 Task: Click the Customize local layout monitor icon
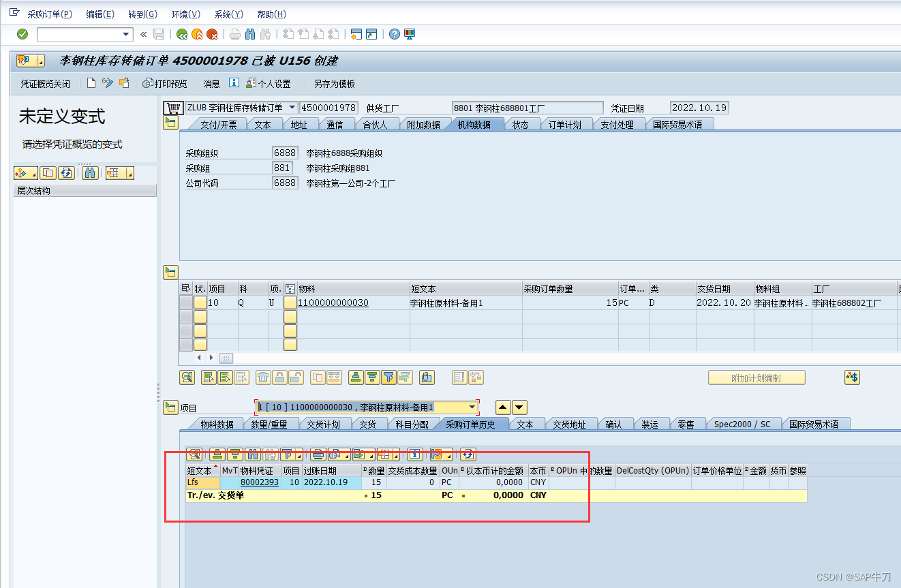tap(409, 34)
